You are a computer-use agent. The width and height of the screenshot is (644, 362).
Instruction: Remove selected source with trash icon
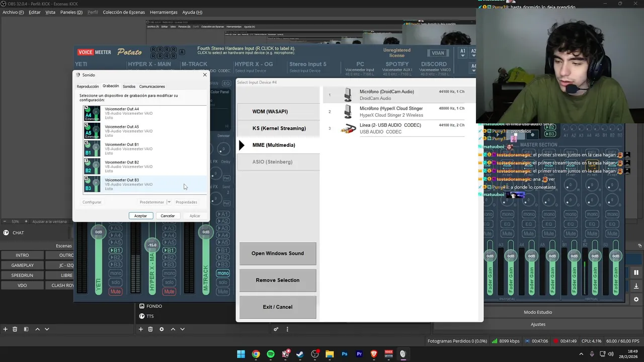click(x=150, y=329)
